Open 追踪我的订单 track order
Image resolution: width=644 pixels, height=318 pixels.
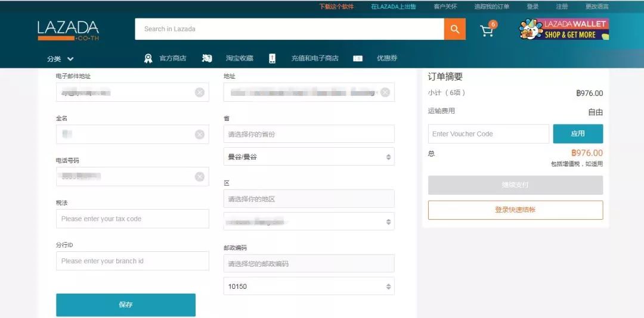pos(491,7)
